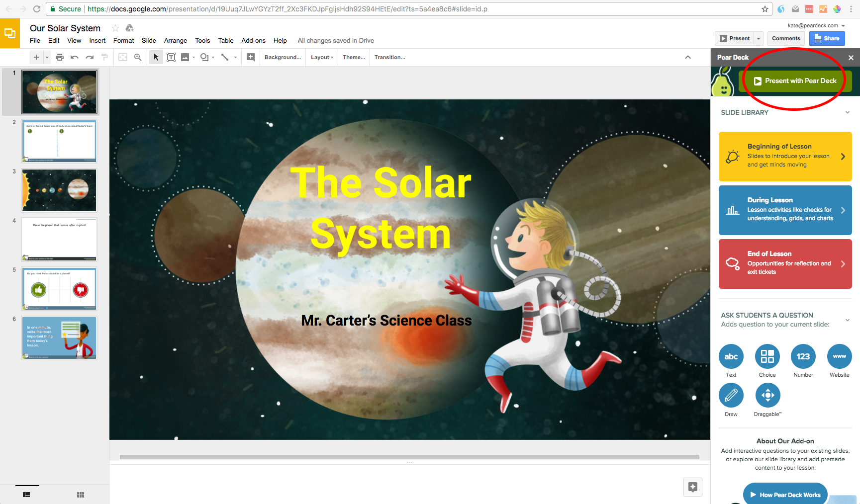The width and height of the screenshot is (860, 504).
Task: Switch to grid view
Action: coord(81,495)
